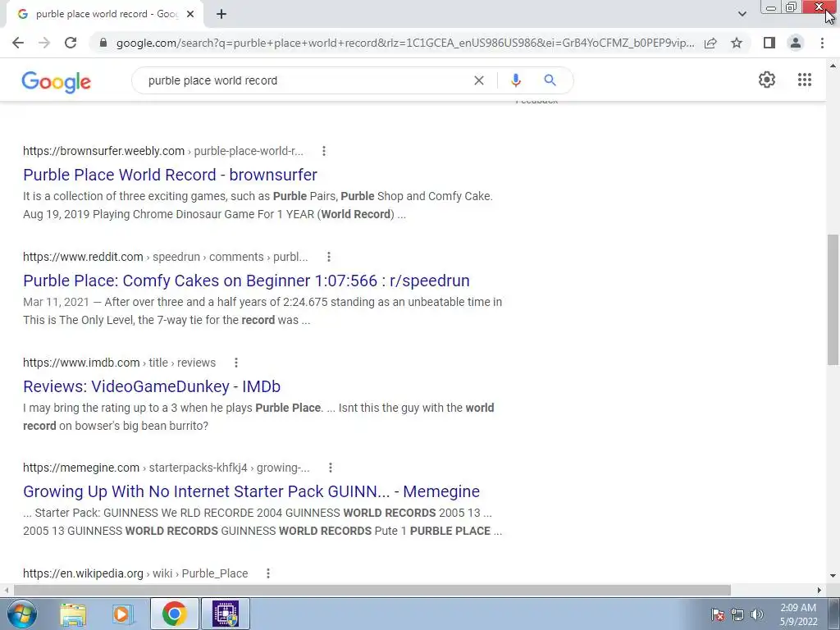840x630 pixels.
Task: Open the memegine result's three-dot menu
Action: 330,468
